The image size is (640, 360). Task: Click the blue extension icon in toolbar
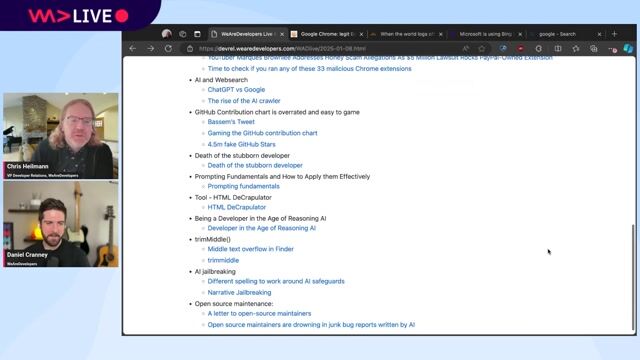pos(503,49)
